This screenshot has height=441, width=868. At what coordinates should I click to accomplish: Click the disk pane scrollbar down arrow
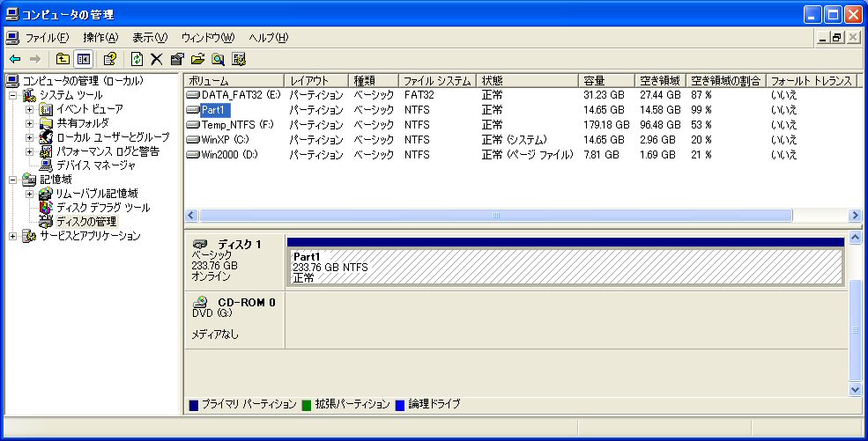click(x=856, y=389)
